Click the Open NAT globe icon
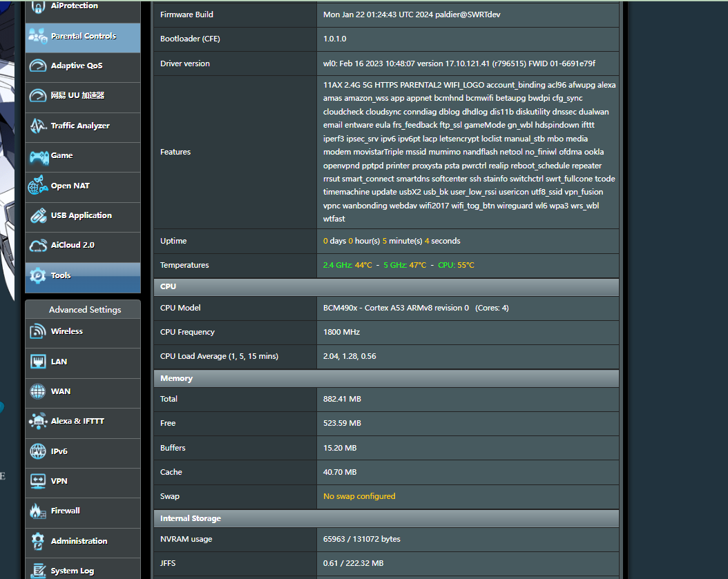 coord(38,186)
